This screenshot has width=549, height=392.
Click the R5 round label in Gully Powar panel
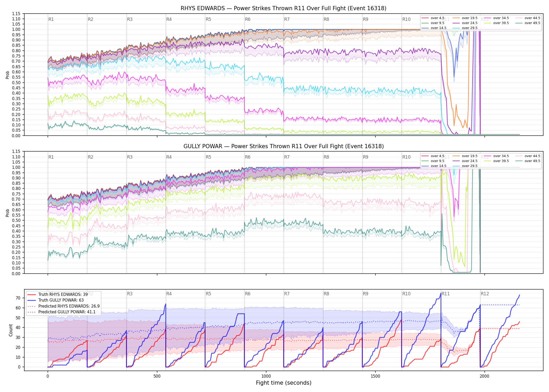[208, 157]
